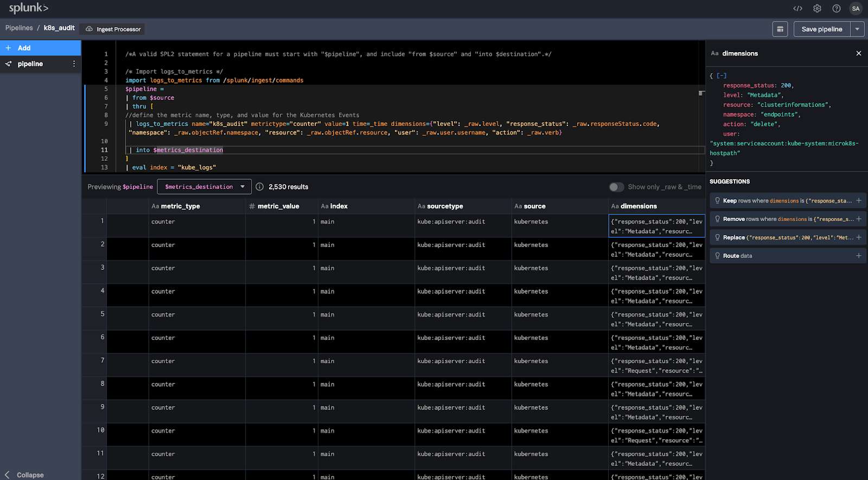Add the Route data suggestion
Image resolution: width=868 pixels, height=480 pixels.
[859, 256]
